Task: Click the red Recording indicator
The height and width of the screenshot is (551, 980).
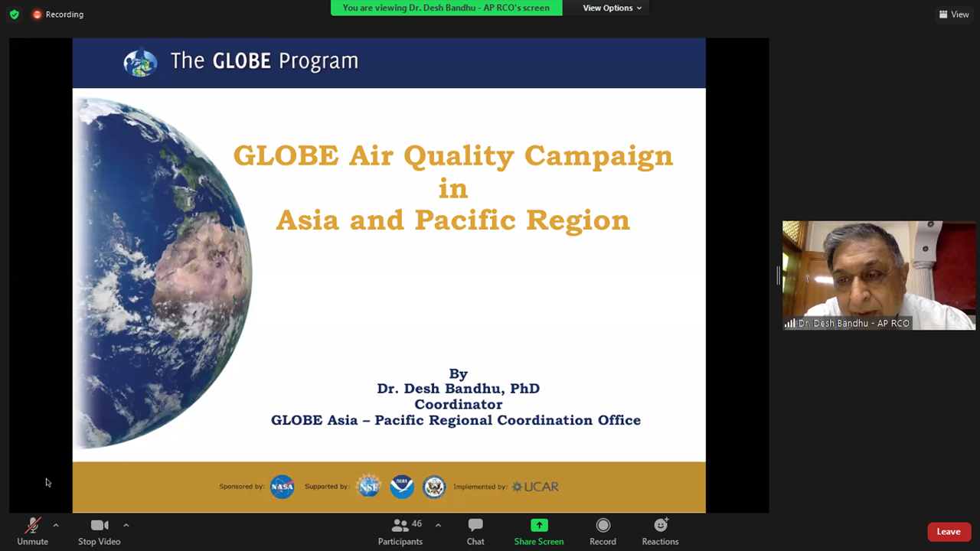Action: coord(58,15)
